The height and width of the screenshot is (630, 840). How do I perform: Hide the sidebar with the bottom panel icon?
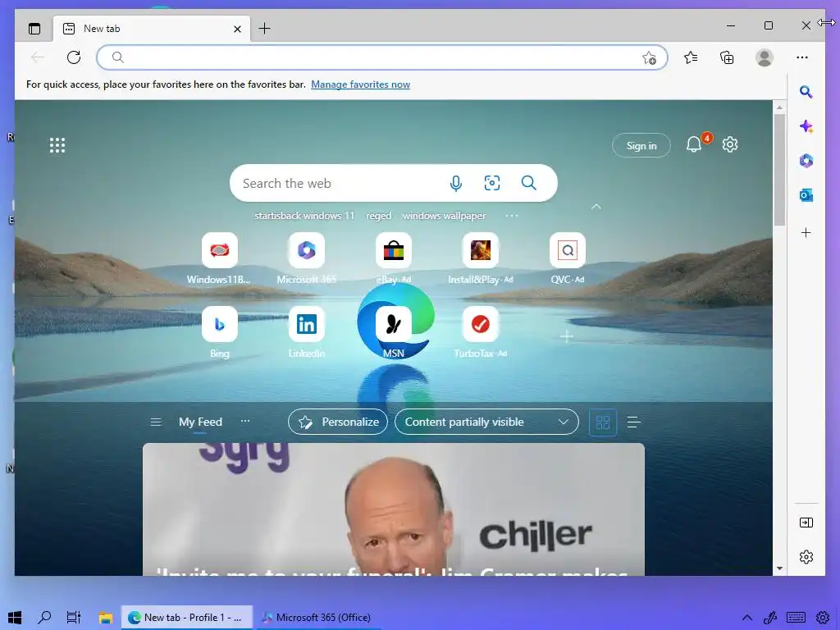coord(806,523)
